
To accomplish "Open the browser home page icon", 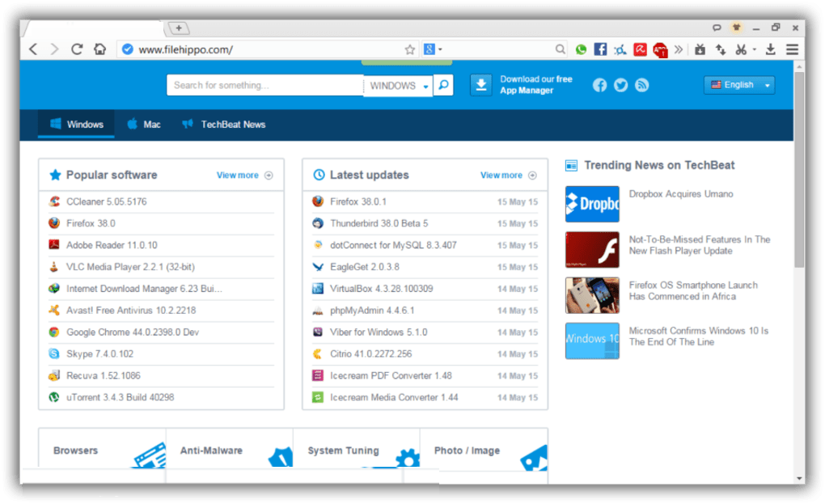I will pos(99,49).
